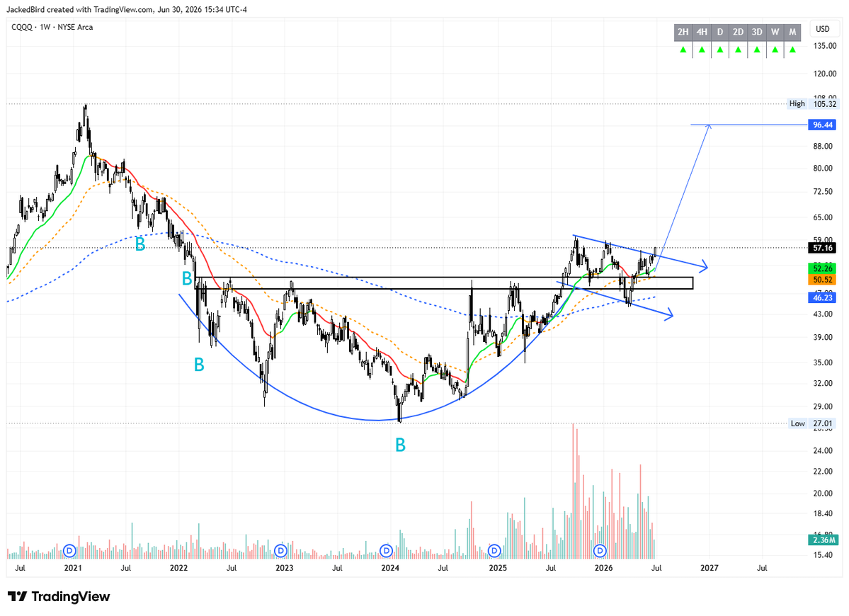Select the B label on the 57.16 dotted line
Image resolution: width=849 pixels, height=616 pixels.
click(139, 245)
